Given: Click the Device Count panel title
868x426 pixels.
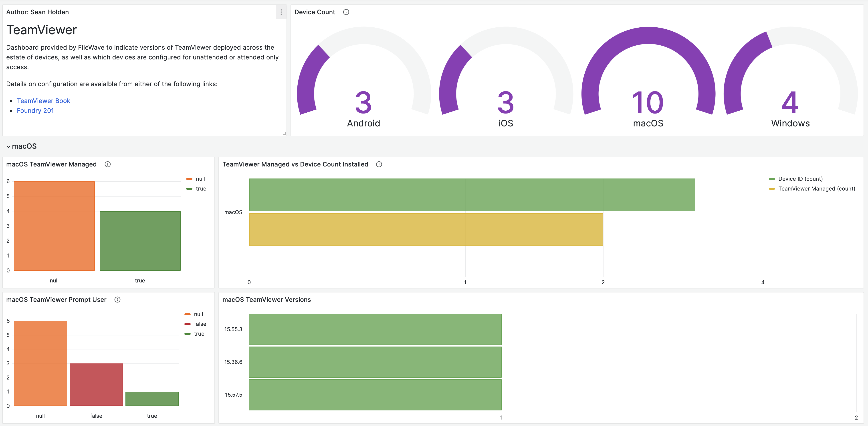Looking at the screenshot, I should tap(315, 12).
